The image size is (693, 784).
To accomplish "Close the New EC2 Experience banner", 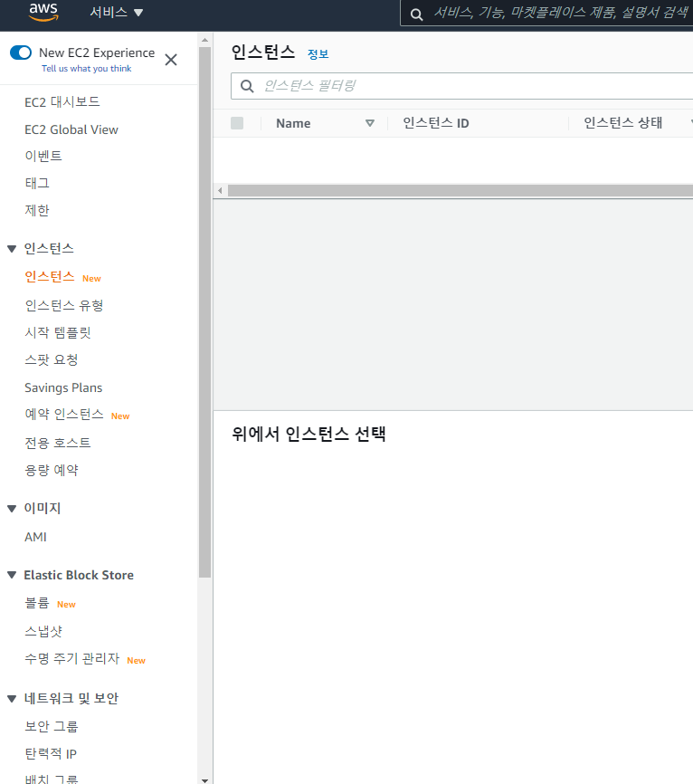I will pyautogui.click(x=171, y=60).
